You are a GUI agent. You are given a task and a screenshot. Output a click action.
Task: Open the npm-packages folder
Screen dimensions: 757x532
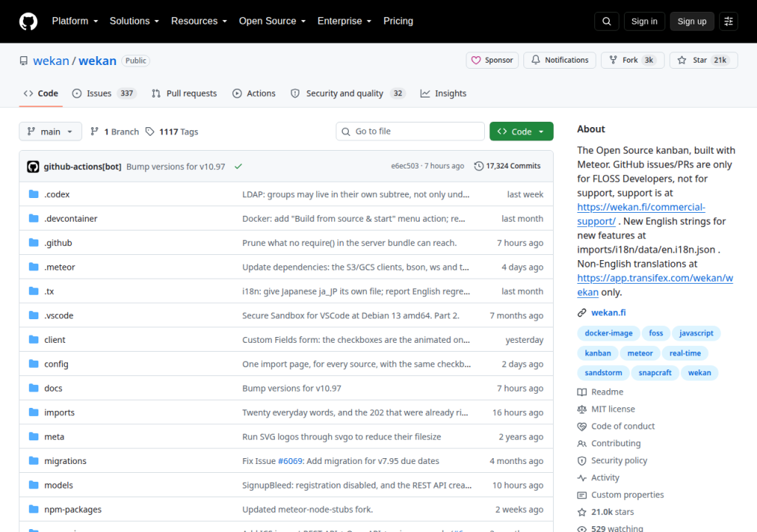point(73,509)
